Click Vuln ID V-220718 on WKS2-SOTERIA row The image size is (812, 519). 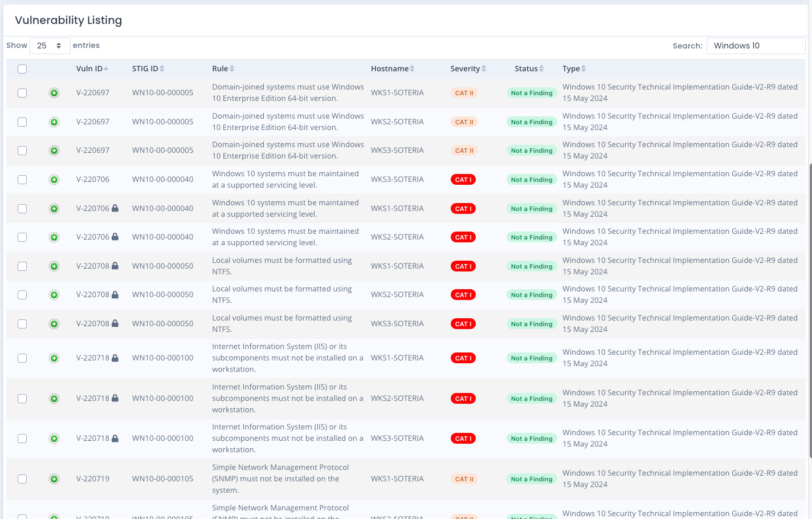coord(93,398)
